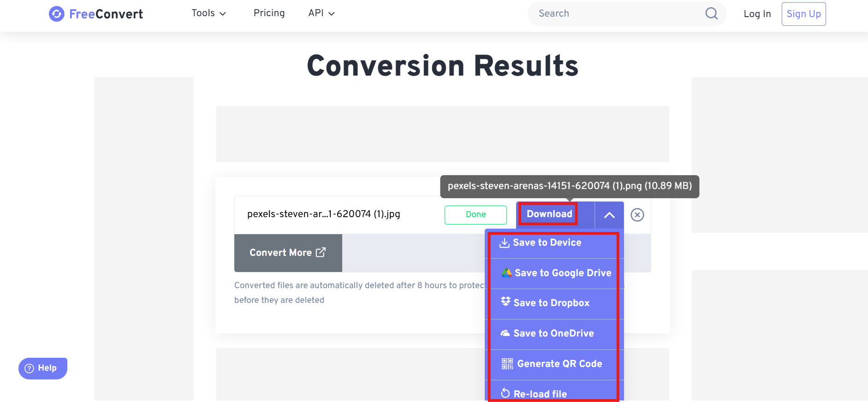868x402 pixels.
Task: Click the FreeConvert logo icon
Action: [57, 14]
